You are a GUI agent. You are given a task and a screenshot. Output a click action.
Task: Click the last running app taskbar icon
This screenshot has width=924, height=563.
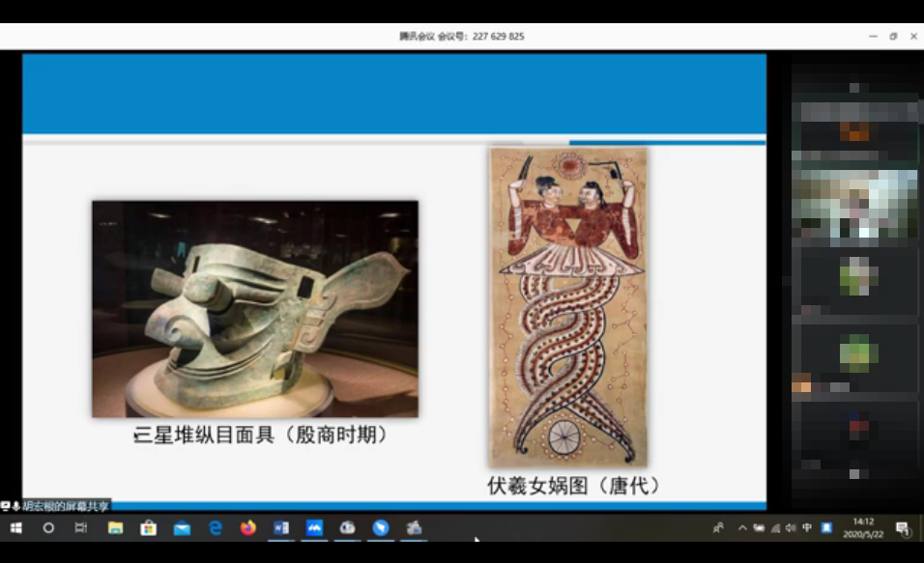(414, 527)
